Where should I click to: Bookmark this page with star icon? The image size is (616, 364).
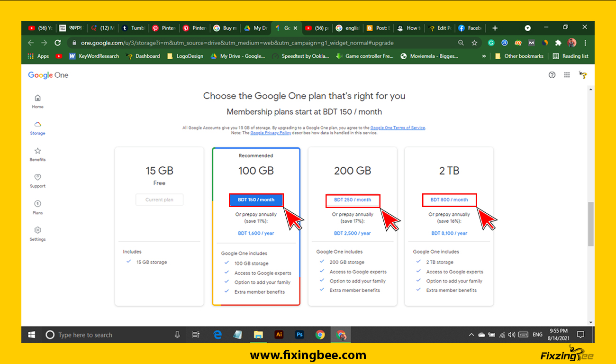pos(474,43)
